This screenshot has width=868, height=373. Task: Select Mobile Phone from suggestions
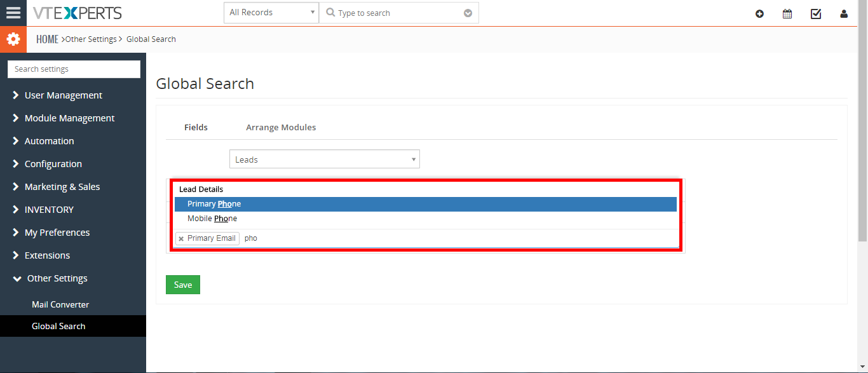pos(426,219)
